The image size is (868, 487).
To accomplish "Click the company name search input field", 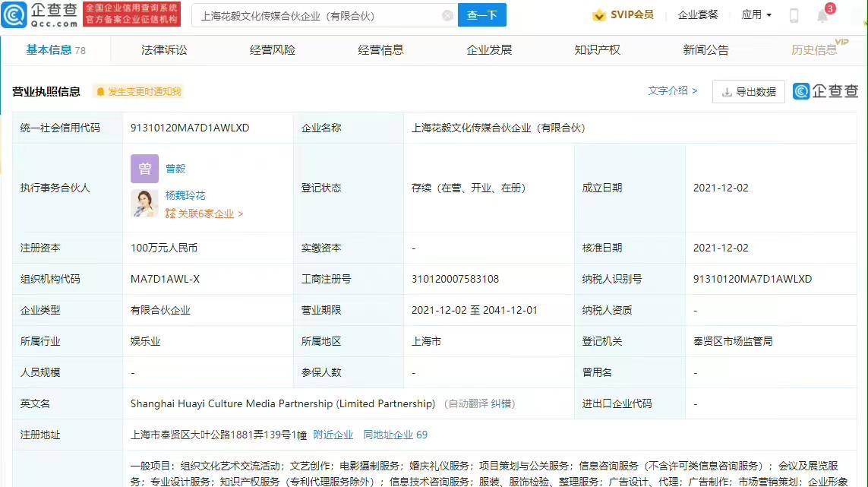I will pyautogui.click(x=318, y=15).
